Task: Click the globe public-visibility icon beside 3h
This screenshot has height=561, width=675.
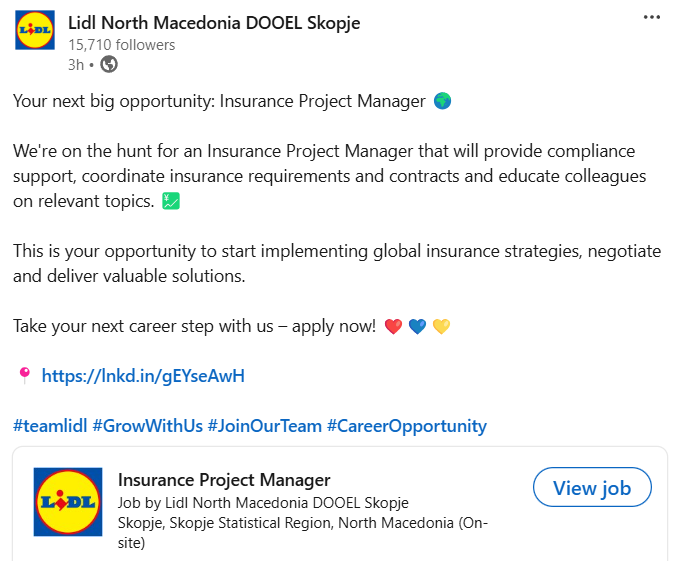Action: click(x=109, y=64)
